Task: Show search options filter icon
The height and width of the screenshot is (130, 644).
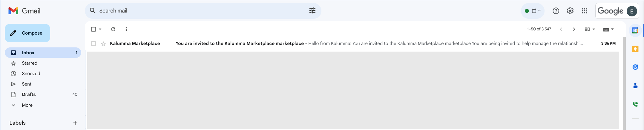Action: click(312, 11)
